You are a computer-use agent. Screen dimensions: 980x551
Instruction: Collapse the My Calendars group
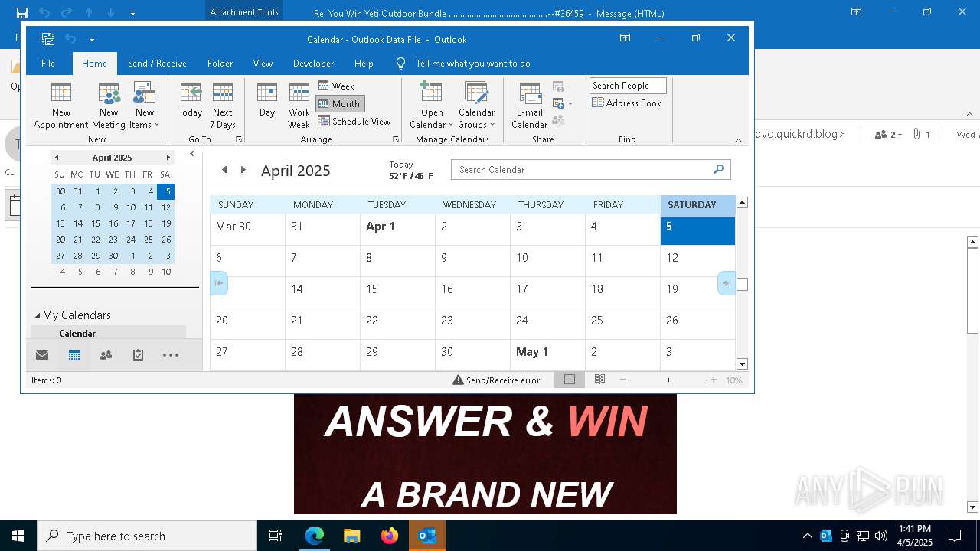38,315
